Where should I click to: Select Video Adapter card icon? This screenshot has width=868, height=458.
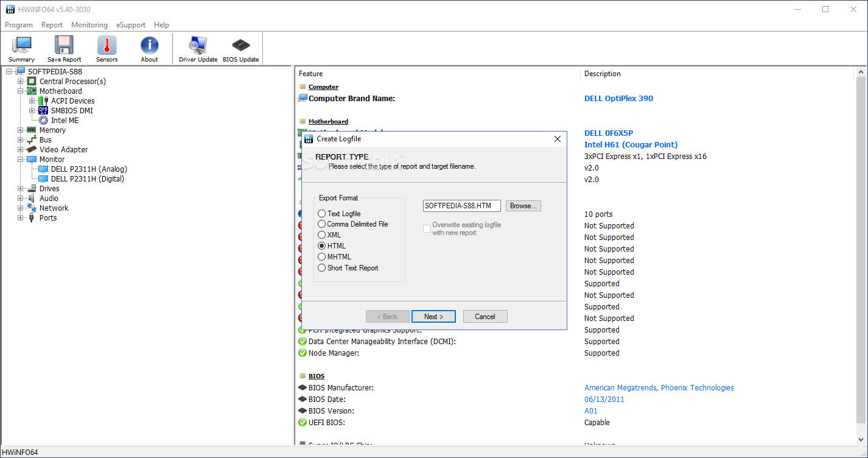pyautogui.click(x=32, y=149)
